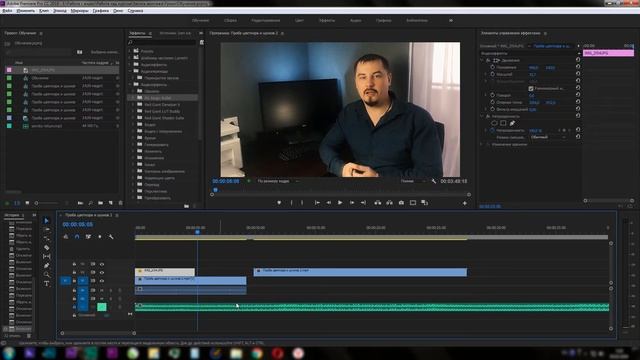Create ellipse mask under Opacity
This screenshot has width=640, height=360.
[494, 123]
